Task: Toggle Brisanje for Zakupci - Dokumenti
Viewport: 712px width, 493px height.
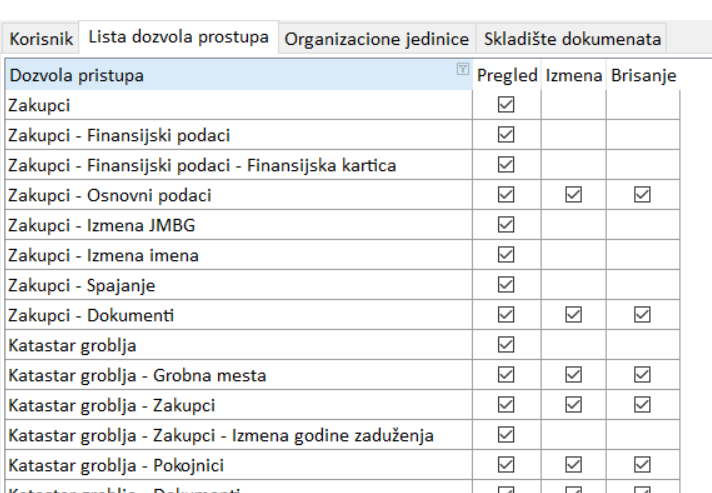Action: point(642,315)
